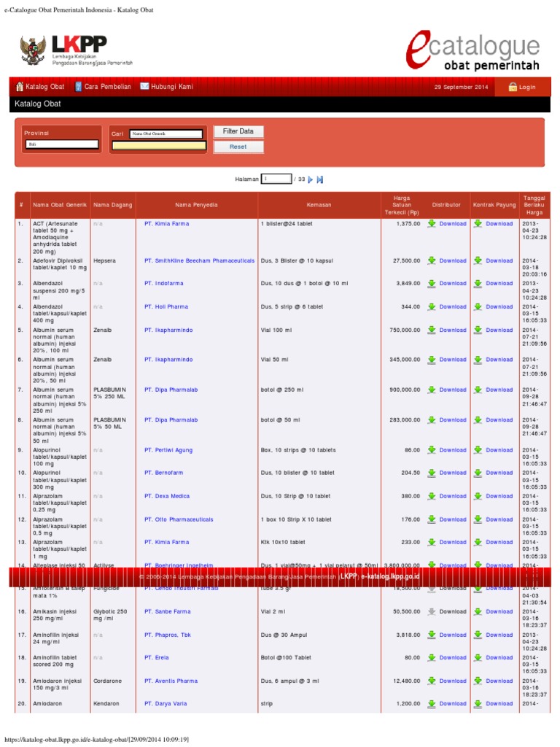Screen dimensions: 560x747
Task: Click Kontrak Payung download icon for Zenalb Vial 50 ml row
Action: click(x=478, y=360)
